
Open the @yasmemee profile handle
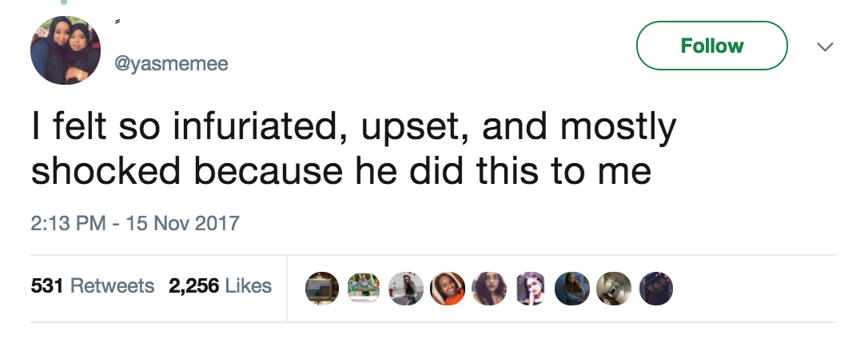(172, 65)
